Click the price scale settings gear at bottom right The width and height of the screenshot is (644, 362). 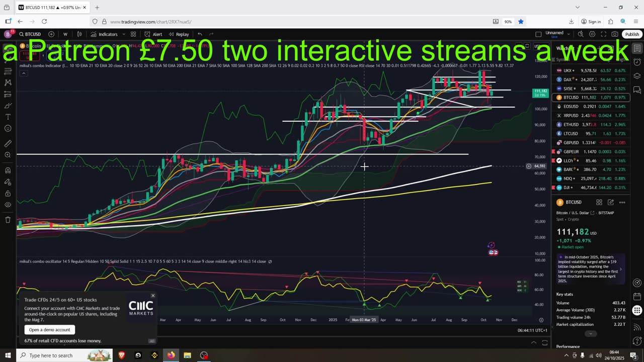(541, 320)
